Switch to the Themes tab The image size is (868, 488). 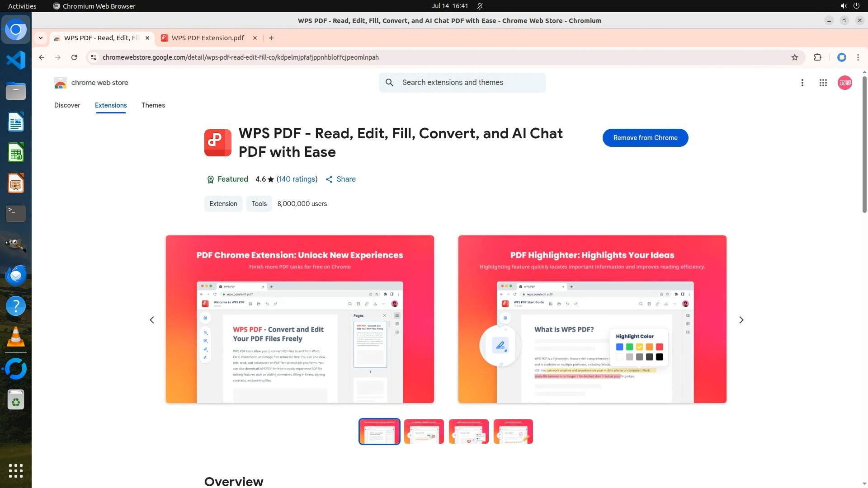tap(153, 105)
